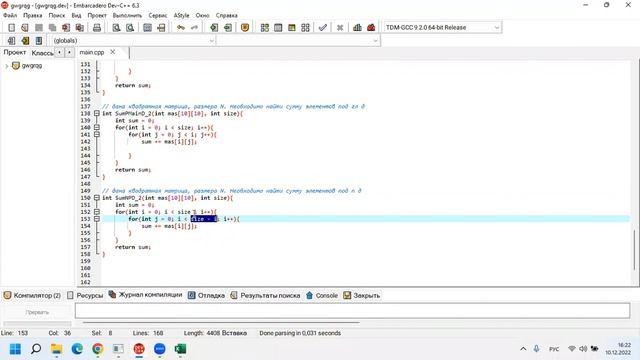Click the Save file toolbar icon
Viewport: 640px width, 360px height.
coord(39,28)
